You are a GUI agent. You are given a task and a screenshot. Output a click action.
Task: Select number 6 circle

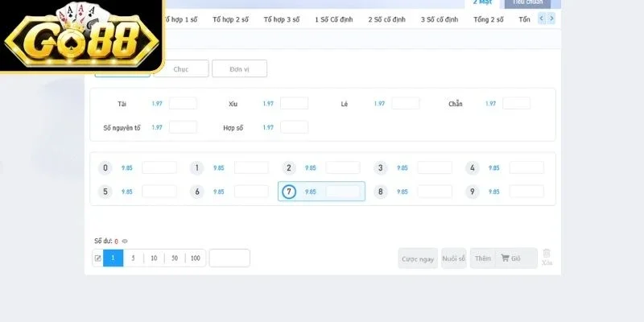196,192
